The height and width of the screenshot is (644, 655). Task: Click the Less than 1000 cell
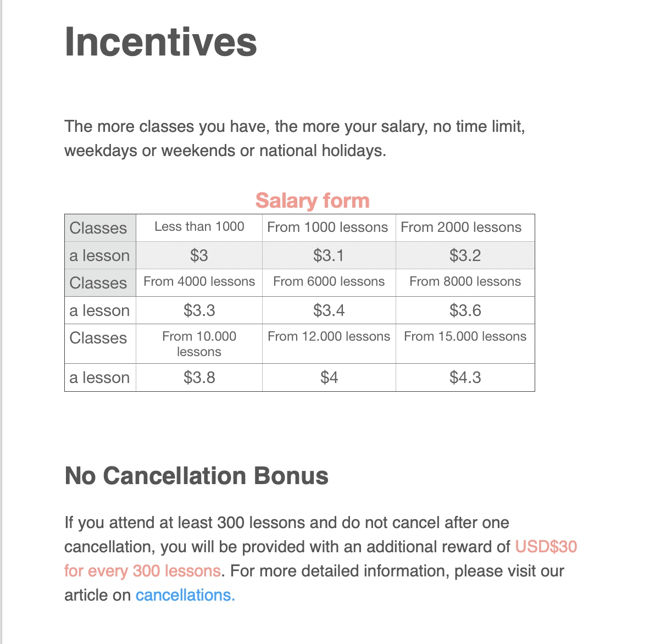coord(199,227)
